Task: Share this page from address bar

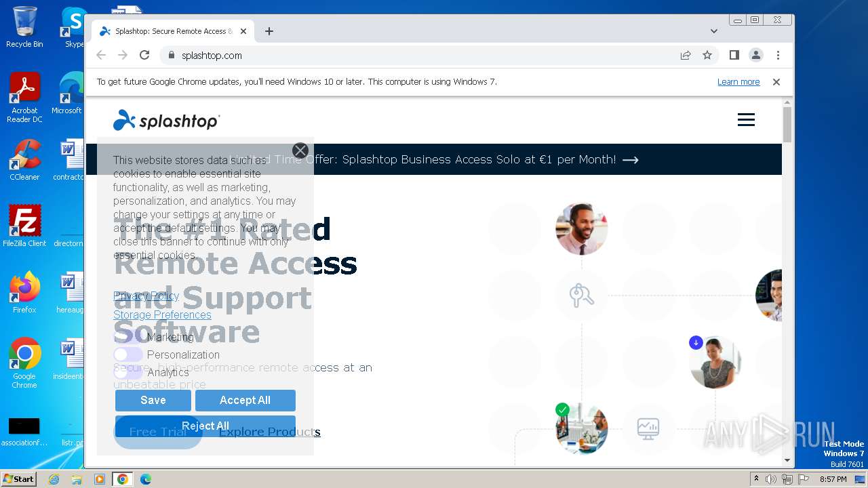Action: [x=686, y=55]
